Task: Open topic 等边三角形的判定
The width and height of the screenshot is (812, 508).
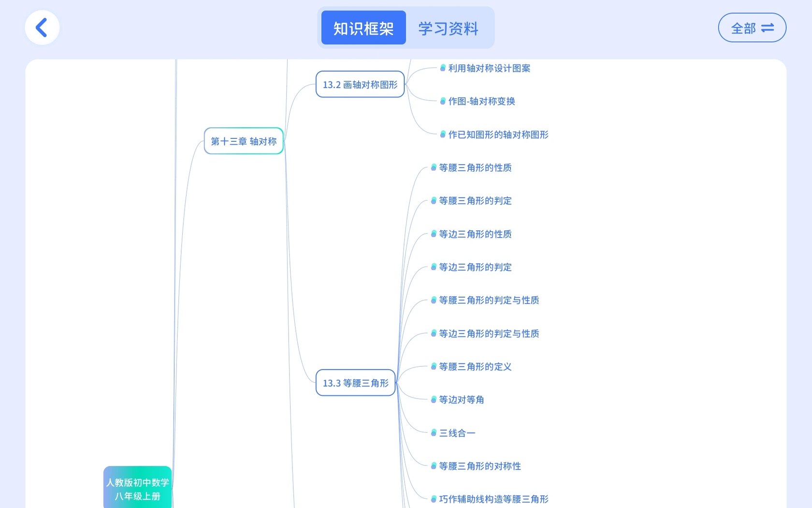Action: tap(475, 267)
